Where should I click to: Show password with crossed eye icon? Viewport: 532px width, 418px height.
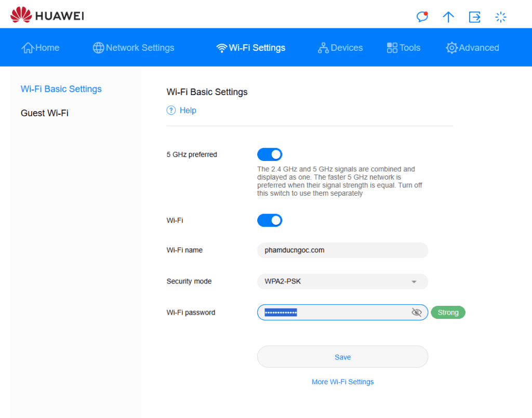(417, 312)
